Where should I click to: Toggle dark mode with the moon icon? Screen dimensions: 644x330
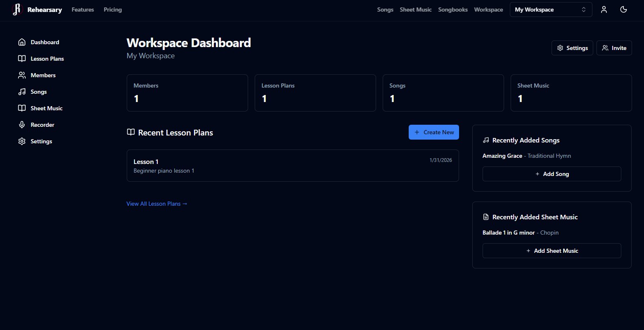623,9
